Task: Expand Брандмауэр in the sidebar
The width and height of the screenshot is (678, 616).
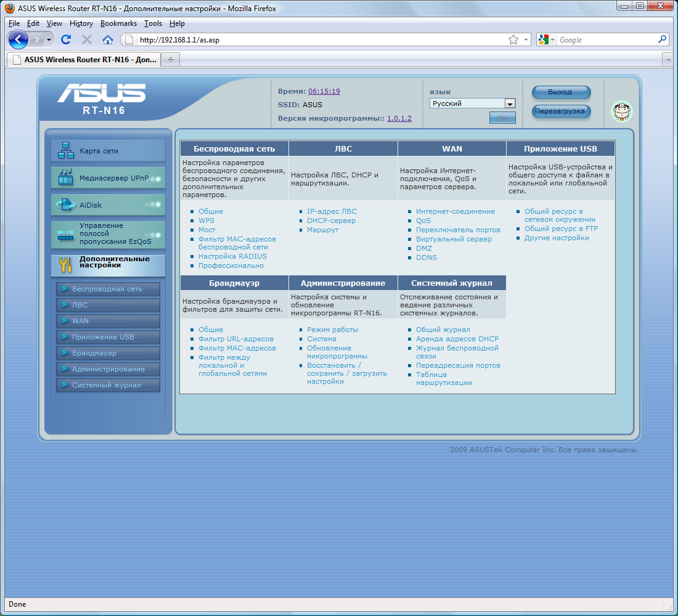Action: pos(108,353)
